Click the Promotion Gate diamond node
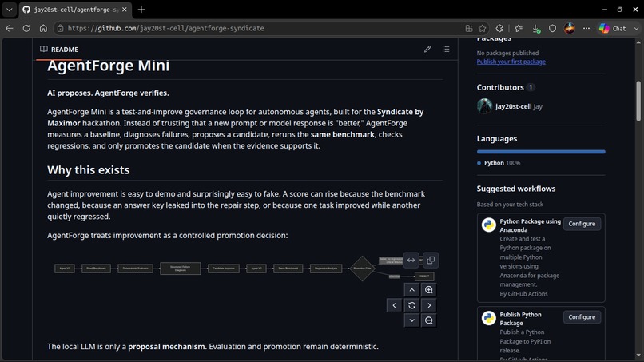 (x=362, y=269)
